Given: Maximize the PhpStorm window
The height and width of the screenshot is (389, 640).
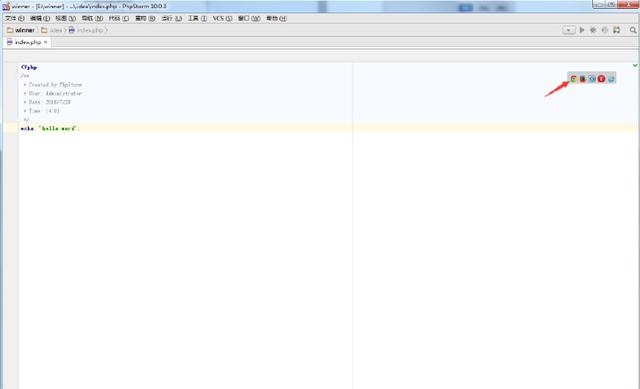Looking at the screenshot, I should 611,4.
